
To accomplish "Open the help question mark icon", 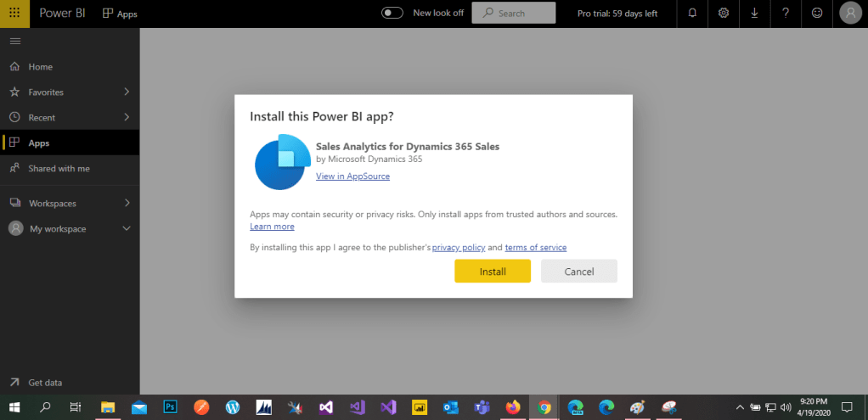I will (786, 14).
